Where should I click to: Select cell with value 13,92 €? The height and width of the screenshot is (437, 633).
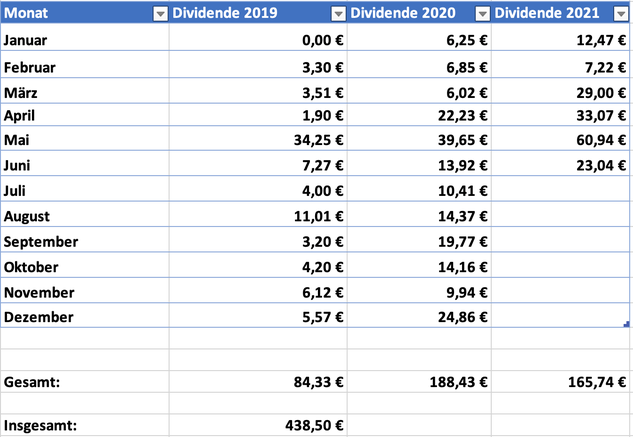point(419,163)
